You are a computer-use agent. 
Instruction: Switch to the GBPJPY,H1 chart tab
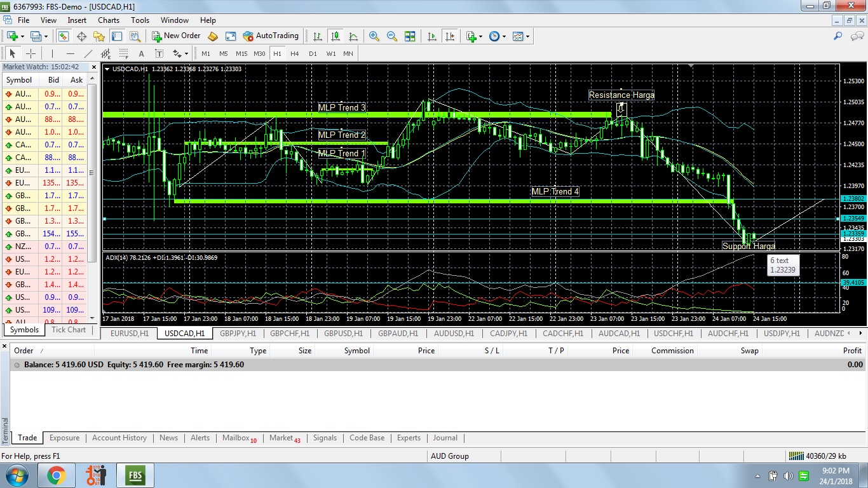point(238,334)
